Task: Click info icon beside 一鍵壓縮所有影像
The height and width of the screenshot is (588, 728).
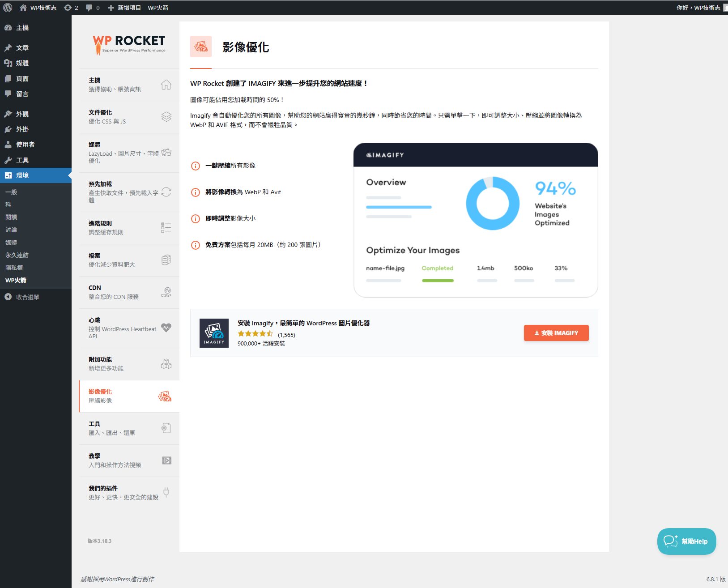Action: coord(196,166)
